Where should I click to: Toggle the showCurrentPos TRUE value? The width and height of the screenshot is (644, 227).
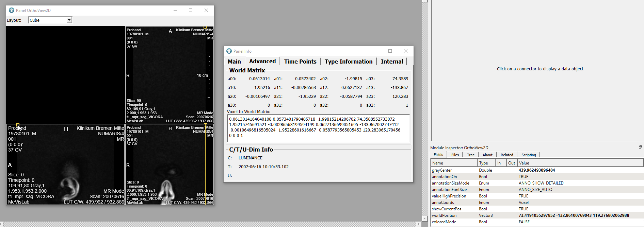click(x=524, y=209)
